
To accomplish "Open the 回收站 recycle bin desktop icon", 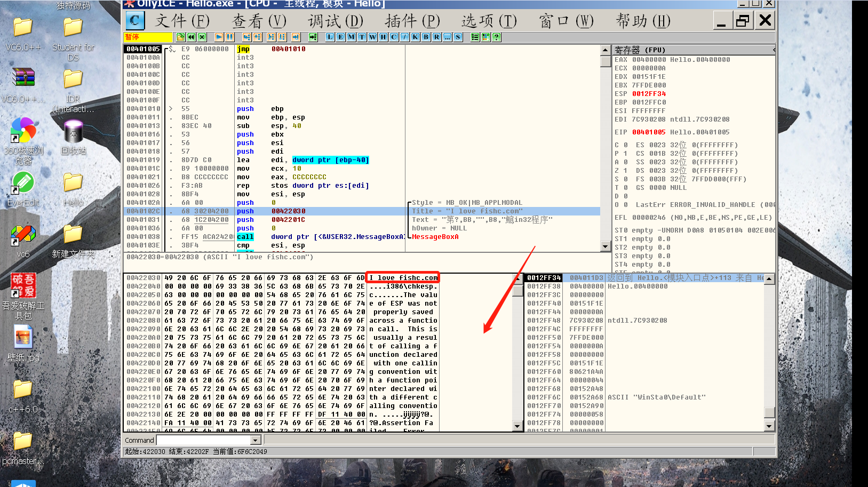I will click(73, 137).
